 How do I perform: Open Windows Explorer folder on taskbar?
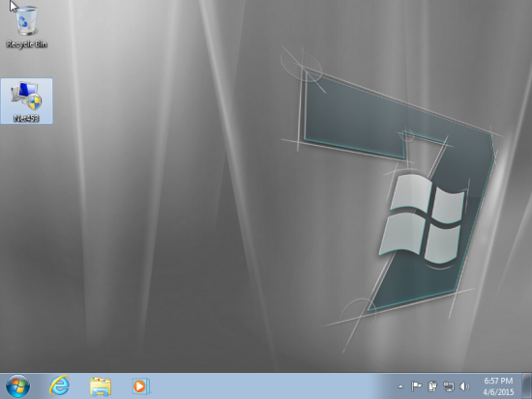coord(101,386)
